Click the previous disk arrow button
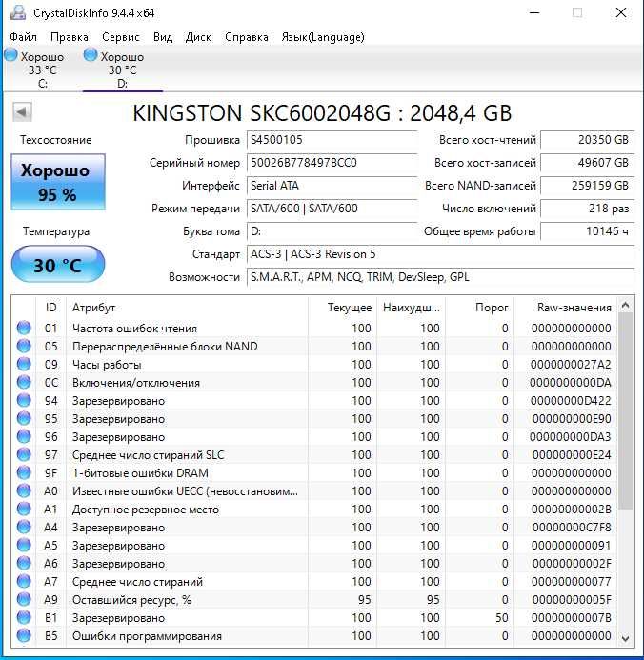 [x=22, y=112]
